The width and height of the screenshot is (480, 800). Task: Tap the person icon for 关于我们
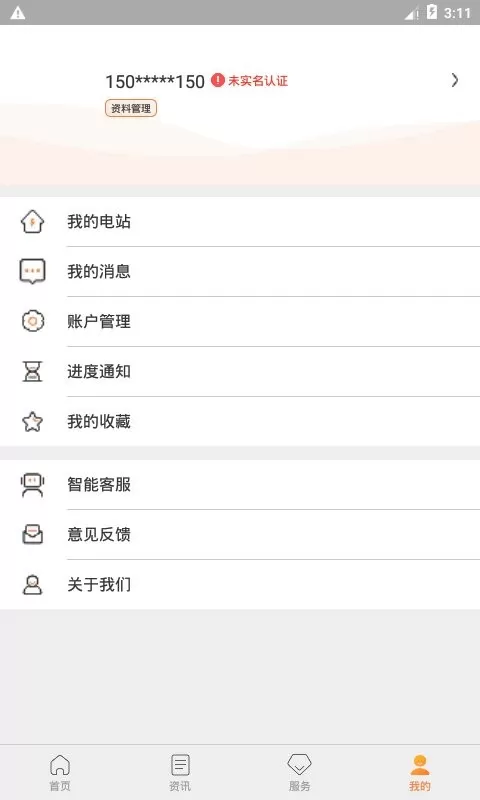[x=32, y=585]
